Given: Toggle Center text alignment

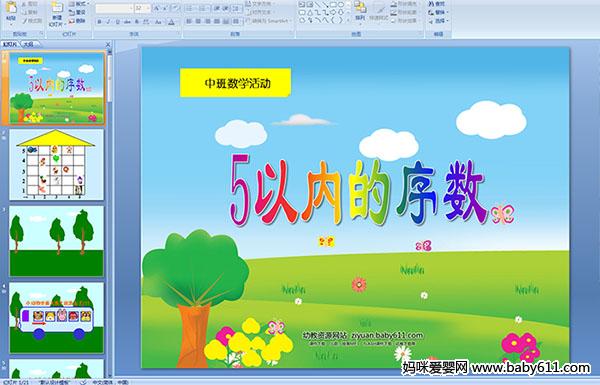Looking at the screenshot, I should tap(198, 21).
